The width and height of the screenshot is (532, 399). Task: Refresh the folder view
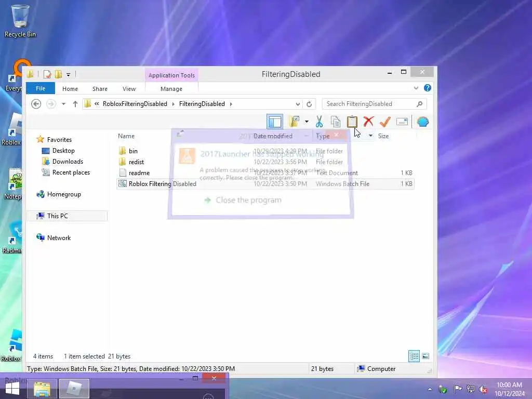pyautogui.click(x=309, y=104)
